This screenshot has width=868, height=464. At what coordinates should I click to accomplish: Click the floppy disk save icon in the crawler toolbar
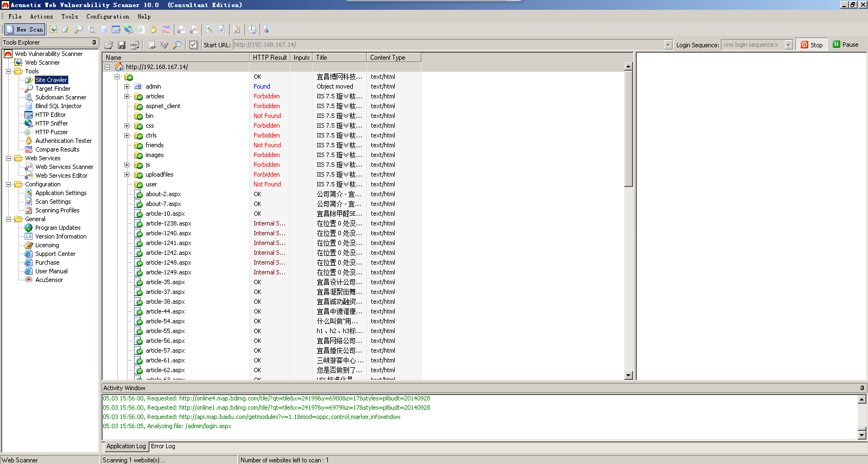tap(122, 45)
